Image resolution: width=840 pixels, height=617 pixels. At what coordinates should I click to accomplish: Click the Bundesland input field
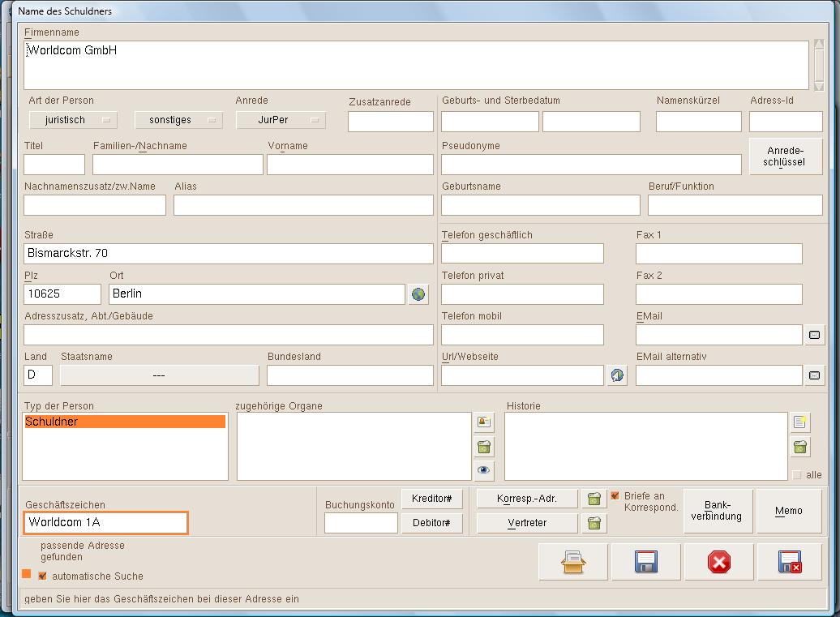coord(350,375)
